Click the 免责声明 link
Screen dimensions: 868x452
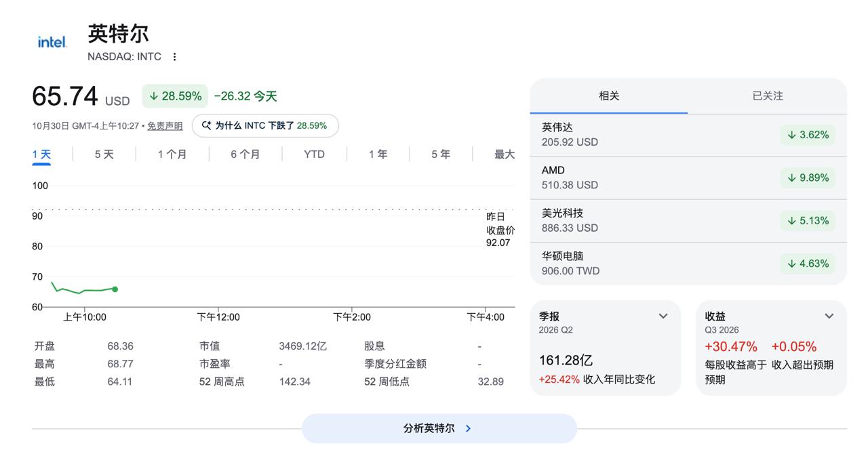(165, 126)
